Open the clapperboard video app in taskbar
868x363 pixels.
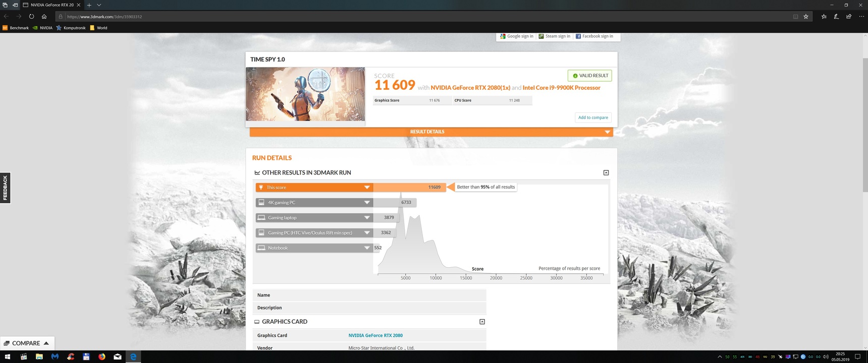tap(23, 356)
